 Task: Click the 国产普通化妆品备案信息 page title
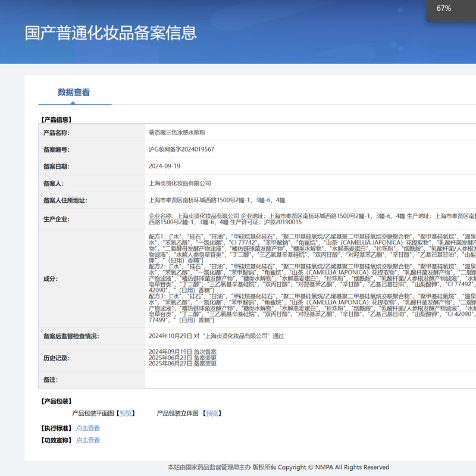point(111,33)
